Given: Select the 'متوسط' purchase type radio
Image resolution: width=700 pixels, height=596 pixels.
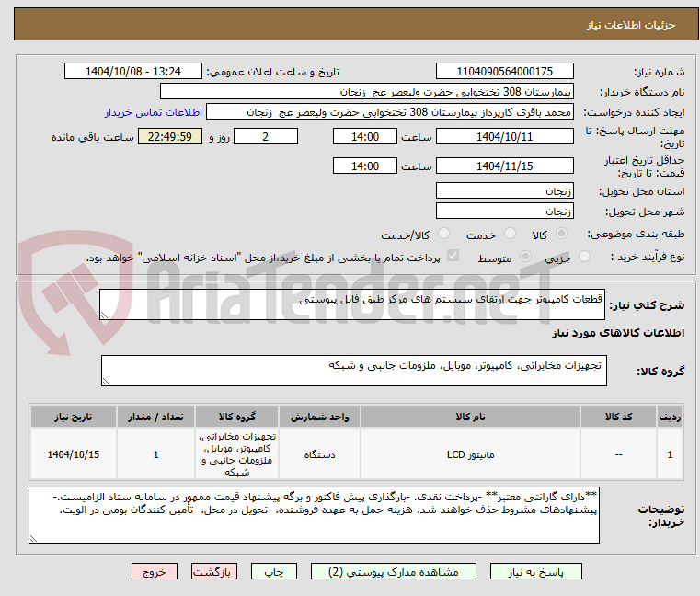Looking at the screenshot, I should [x=525, y=257].
